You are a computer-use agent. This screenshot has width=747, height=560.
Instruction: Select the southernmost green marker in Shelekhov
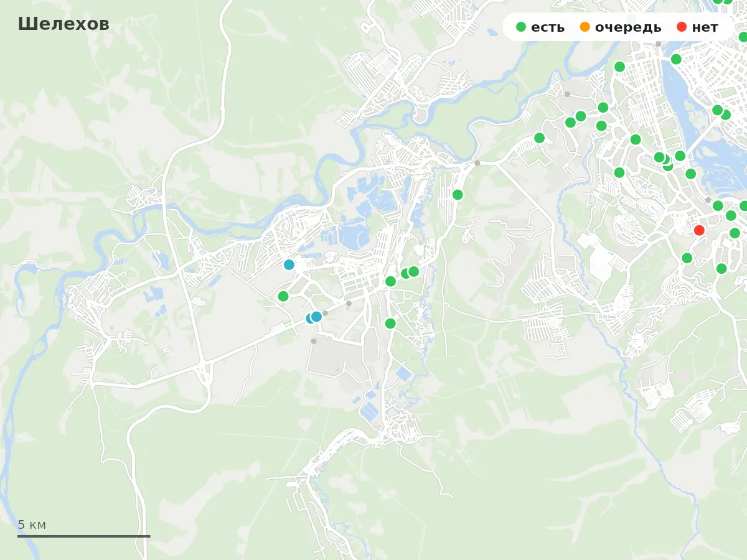point(390,324)
